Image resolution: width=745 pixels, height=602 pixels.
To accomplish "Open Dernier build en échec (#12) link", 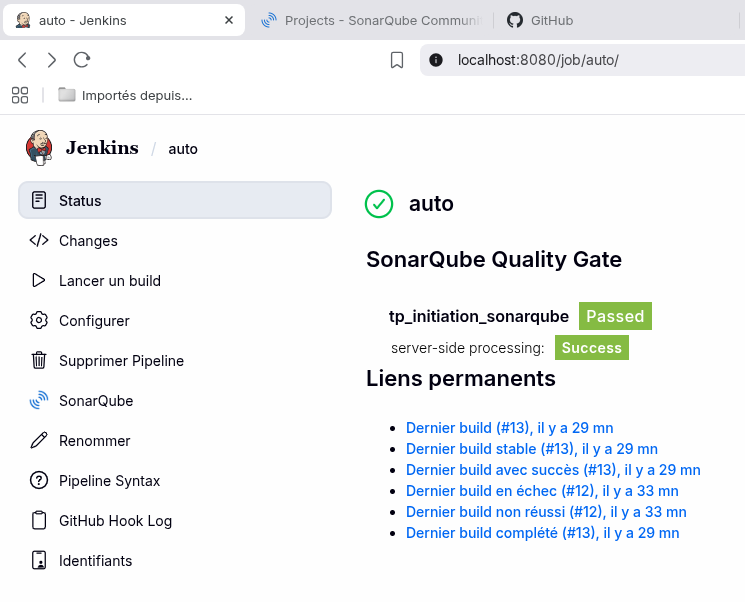I will pyautogui.click(x=542, y=490).
